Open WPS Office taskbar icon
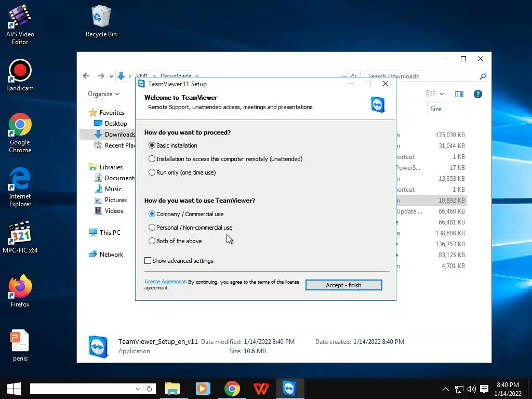532x399 pixels. pyautogui.click(x=261, y=389)
